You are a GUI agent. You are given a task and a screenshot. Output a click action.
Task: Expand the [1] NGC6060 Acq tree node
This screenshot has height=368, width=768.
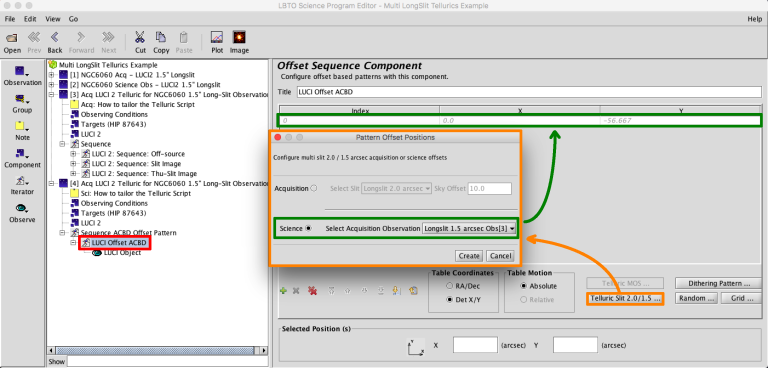pos(51,75)
